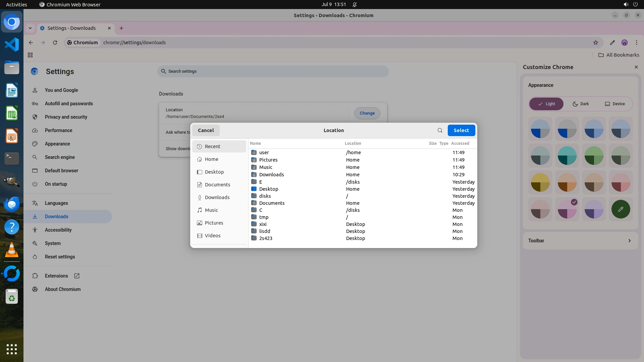
Task: Click the bookmark star icon in address bar
Action: (x=596, y=43)
